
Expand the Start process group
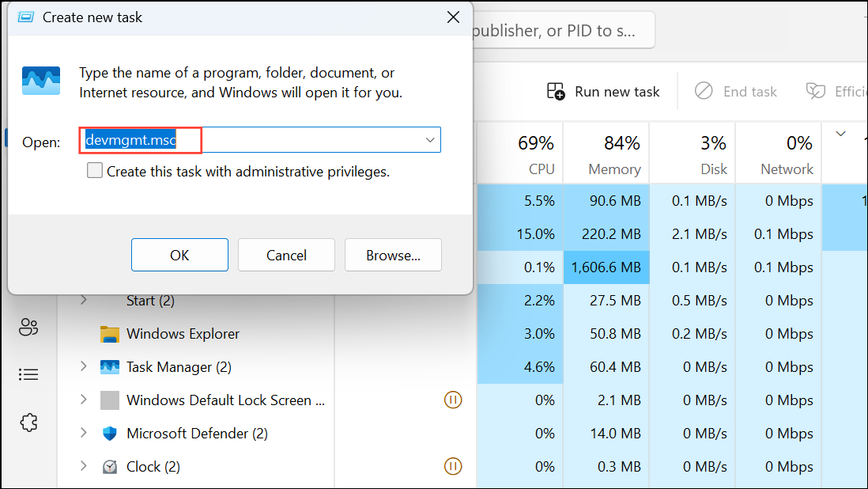[x=82, y=300]
